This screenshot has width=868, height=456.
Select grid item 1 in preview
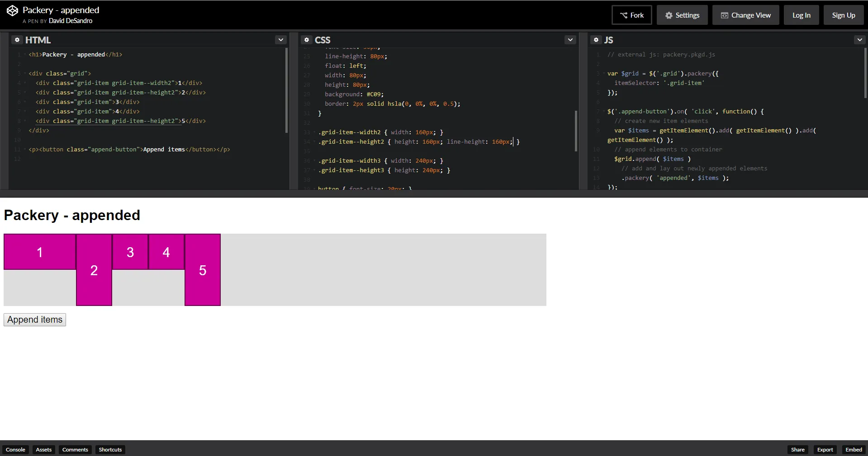pyautogui.click(x=40, y=252)
